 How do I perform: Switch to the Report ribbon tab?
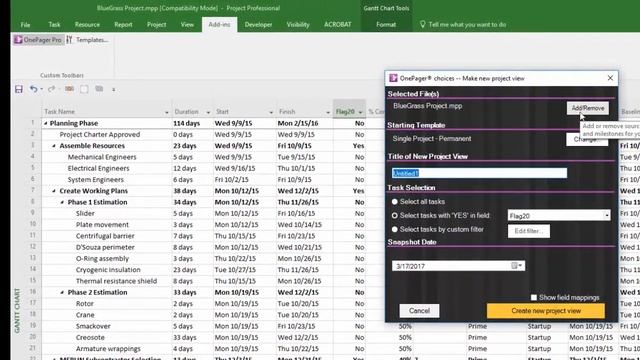click(x=123, y=24)
